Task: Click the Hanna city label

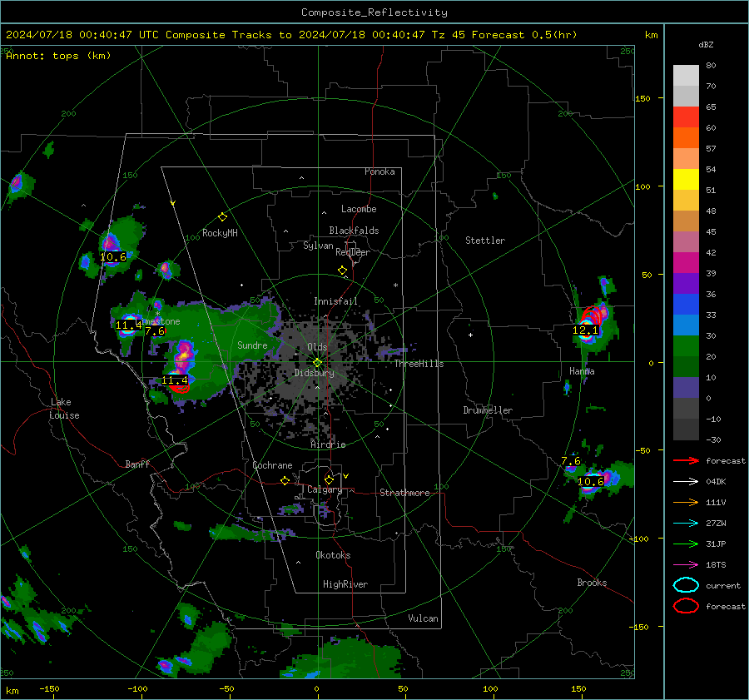Action: pyautogui.click(x=582, y=371)
